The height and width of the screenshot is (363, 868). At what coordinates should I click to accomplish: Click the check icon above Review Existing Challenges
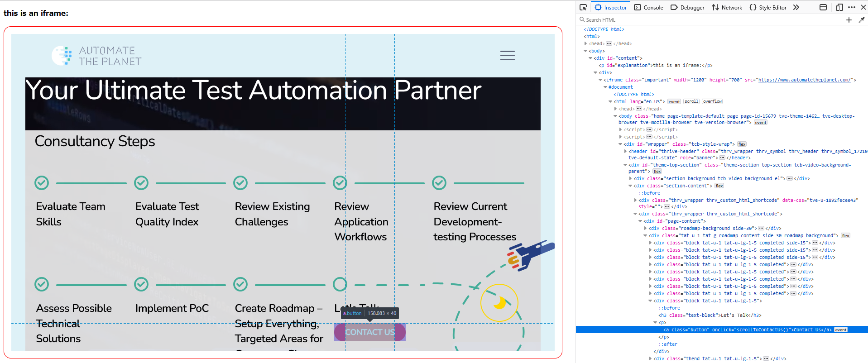pyautogui.click(x=240, y=183)
